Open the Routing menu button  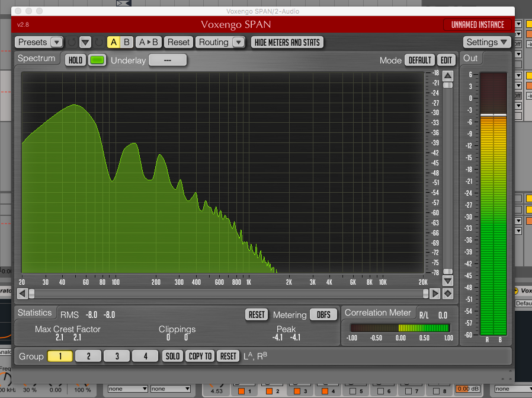point(214,43)
